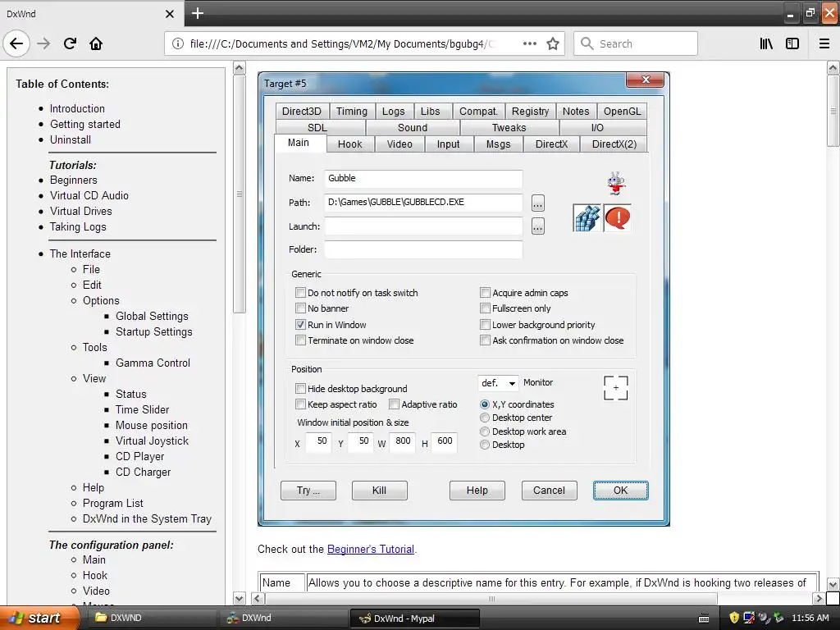
Task: Select Desktop work area radio option
Action: [485, 431]
